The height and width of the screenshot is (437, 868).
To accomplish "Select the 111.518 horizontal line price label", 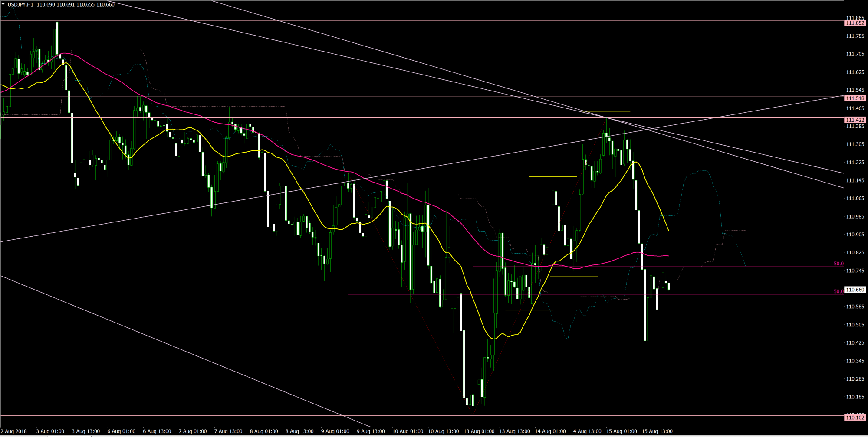I will [855, 98].
